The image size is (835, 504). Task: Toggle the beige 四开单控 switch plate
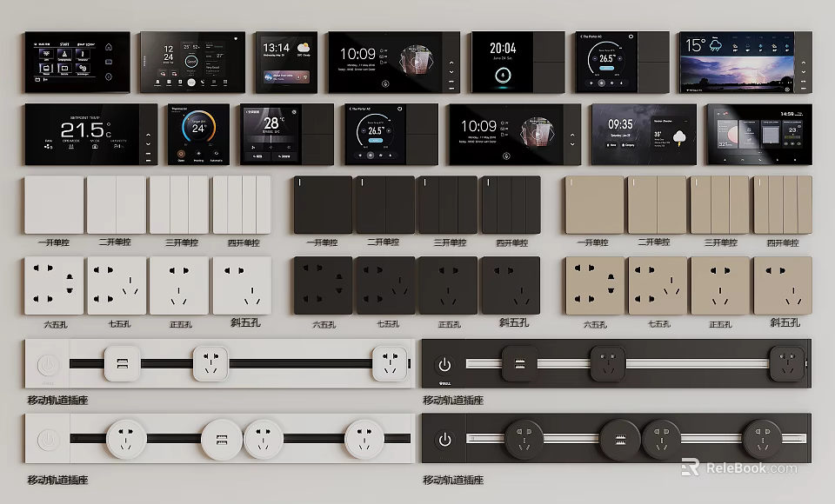[783, 205]
